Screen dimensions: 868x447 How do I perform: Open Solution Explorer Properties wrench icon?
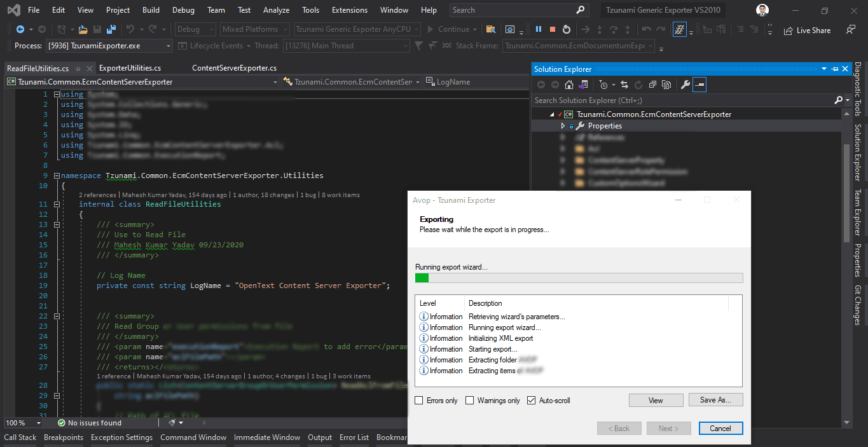click(x=685, y=85)
